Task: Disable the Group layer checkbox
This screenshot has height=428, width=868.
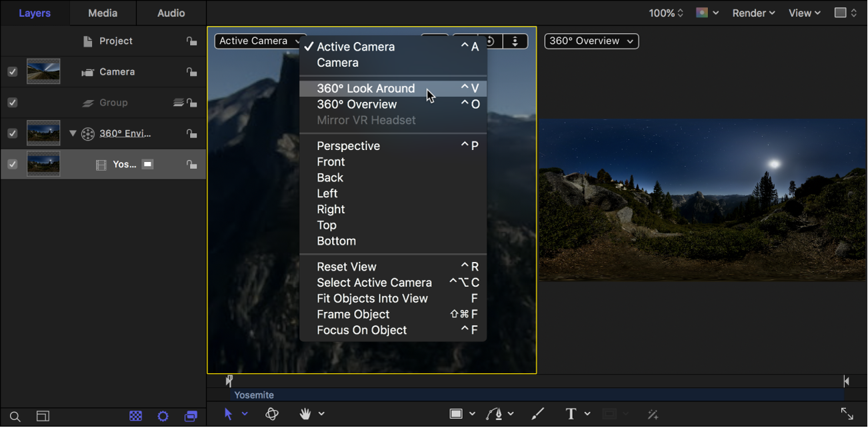Action: (12, 102)
